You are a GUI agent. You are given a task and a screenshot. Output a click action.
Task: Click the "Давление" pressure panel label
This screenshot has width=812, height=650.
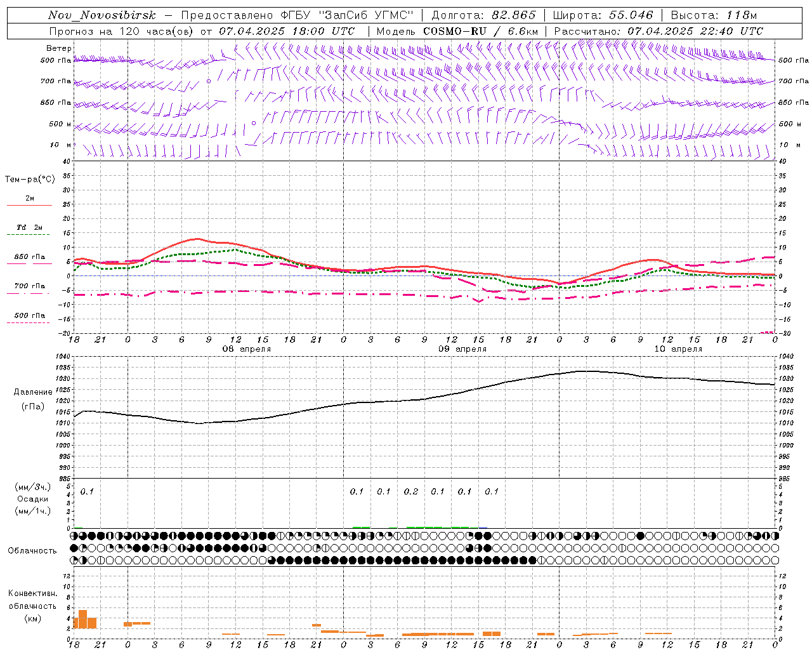[33, 392]
